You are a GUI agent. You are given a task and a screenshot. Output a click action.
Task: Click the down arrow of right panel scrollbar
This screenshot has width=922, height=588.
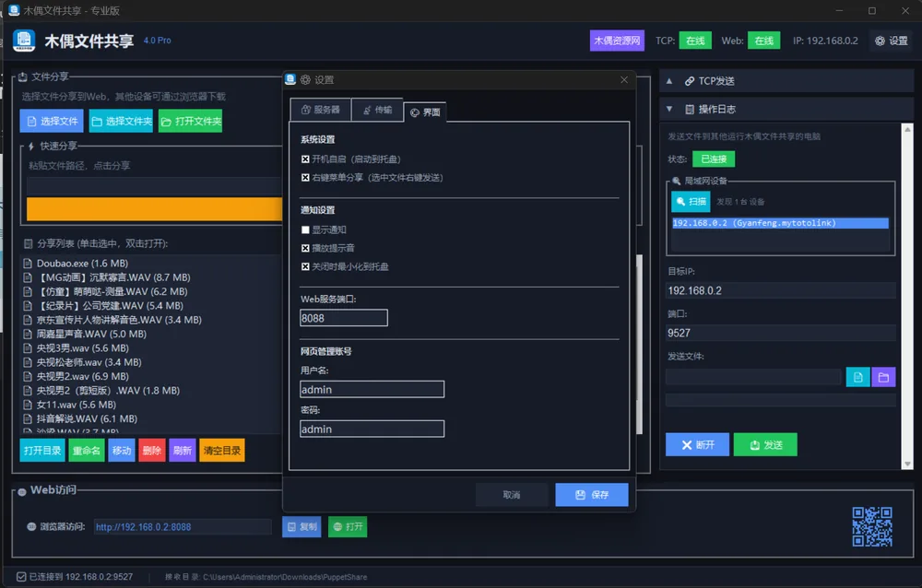click(x=907, y=464)
